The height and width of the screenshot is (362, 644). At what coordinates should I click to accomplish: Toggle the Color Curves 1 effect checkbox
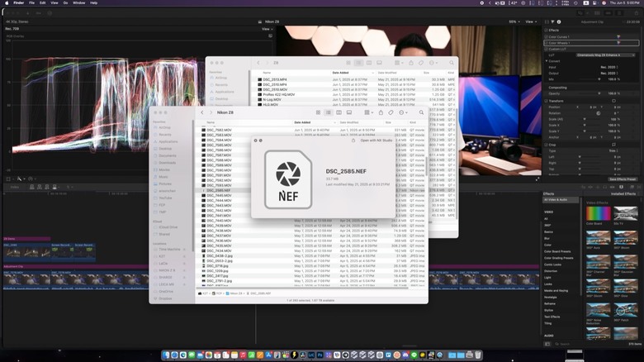click(547, 36)
